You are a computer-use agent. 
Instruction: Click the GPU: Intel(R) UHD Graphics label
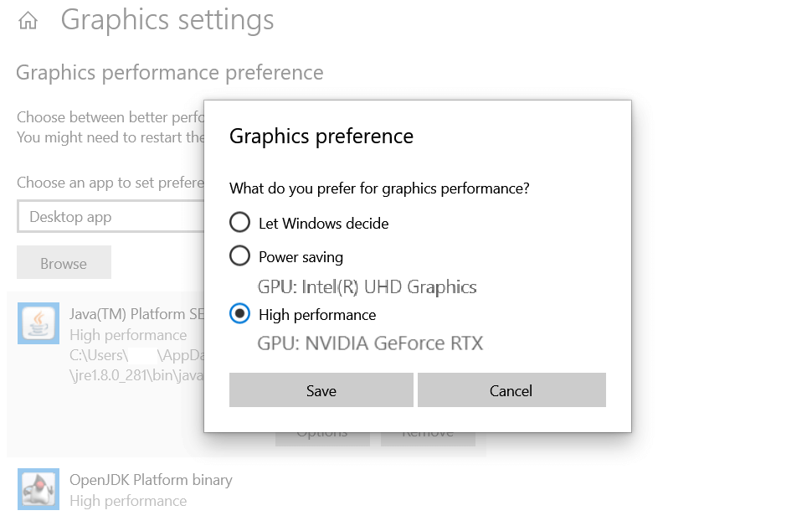(367, 287)
